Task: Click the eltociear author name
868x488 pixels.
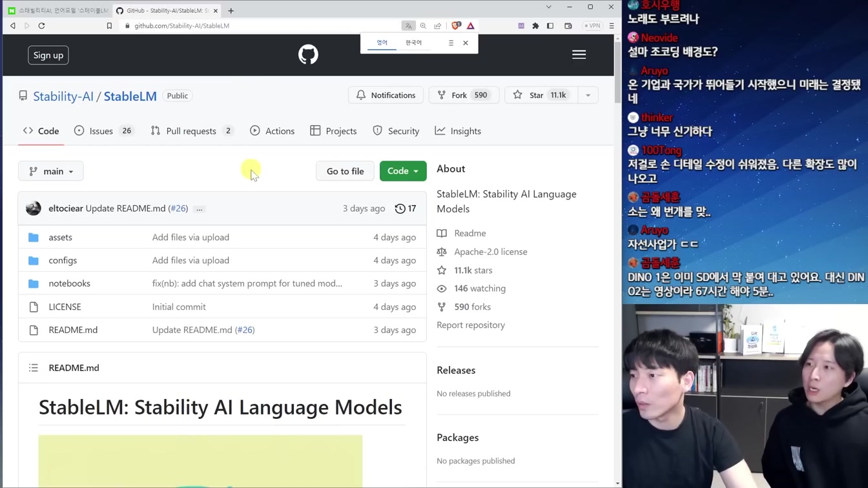Action: [66, 208]
